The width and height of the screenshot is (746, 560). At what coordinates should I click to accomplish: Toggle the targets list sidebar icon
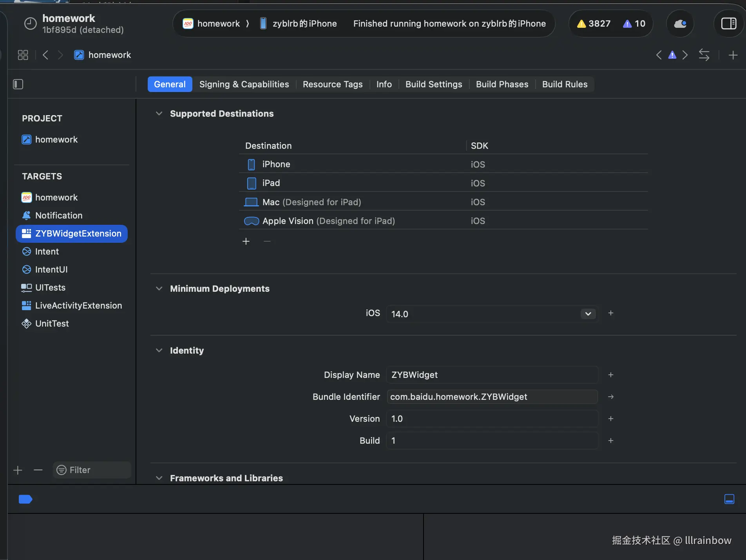18,84
